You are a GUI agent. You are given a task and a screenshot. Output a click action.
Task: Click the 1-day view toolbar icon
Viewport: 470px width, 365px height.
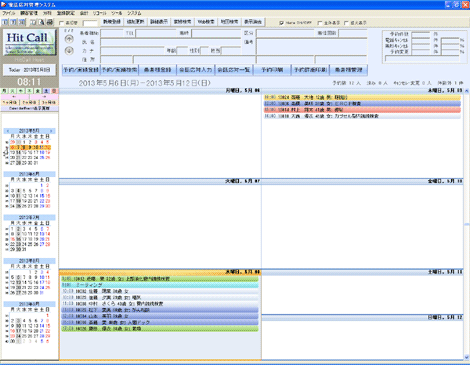[x=5, y=22]
